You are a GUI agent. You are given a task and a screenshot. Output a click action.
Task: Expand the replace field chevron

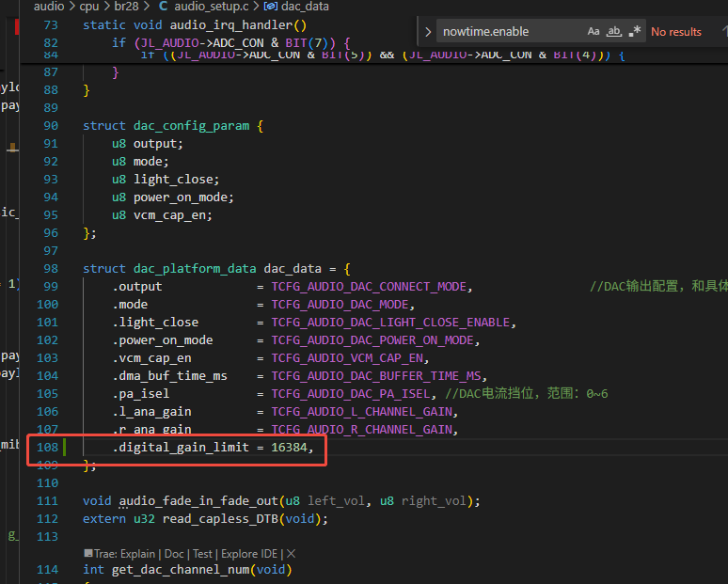428,32
